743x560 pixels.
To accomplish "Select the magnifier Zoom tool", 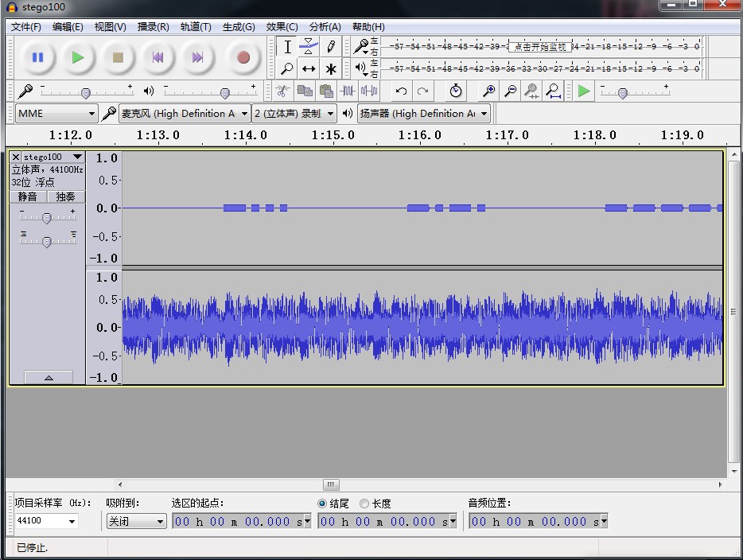I will pos(287,68).
